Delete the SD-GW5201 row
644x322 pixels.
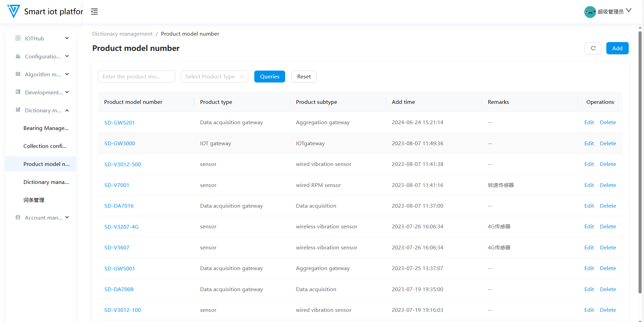(608, 122)
